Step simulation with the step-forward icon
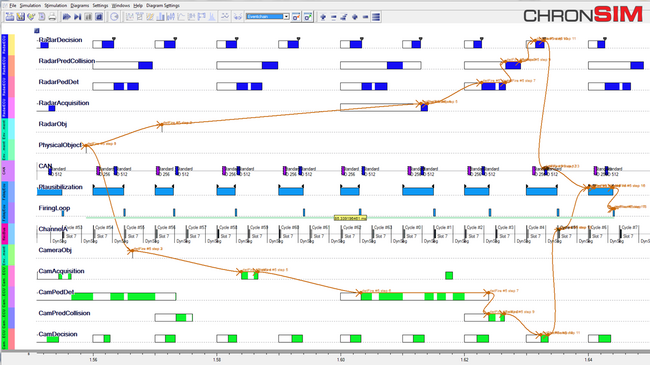650x365 pixels. point(78,17)
